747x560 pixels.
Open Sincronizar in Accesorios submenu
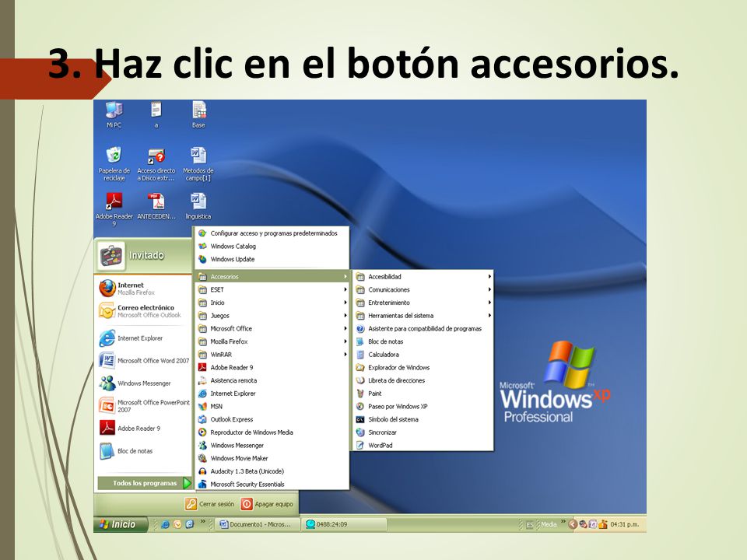pos(423,432)
